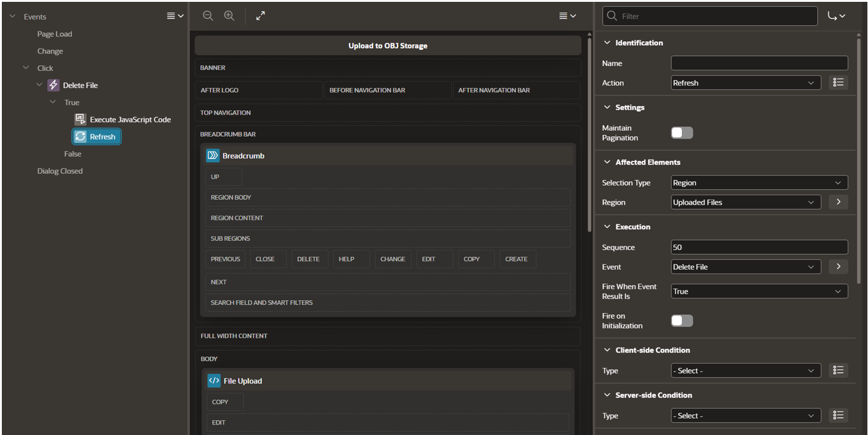Screen dimensions: 868x435
Task: Click go-to-region arrow next to Uploaded Files
Action: click(838, 202)
